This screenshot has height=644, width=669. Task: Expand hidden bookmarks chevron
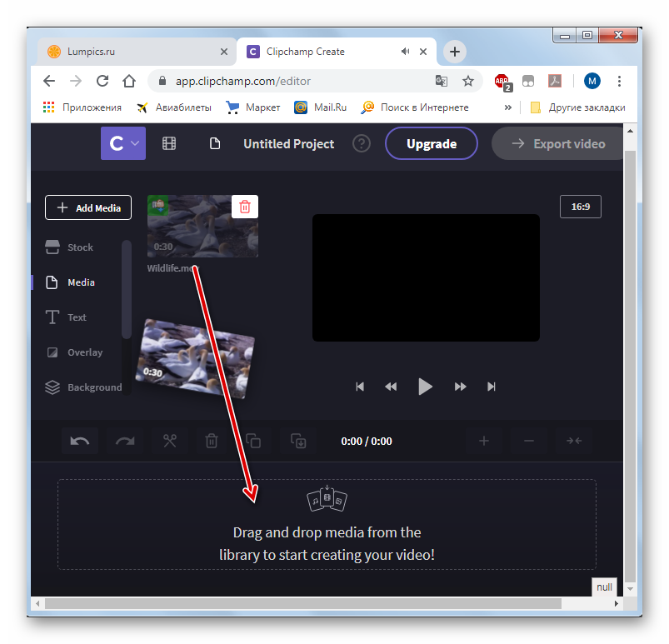tap(507, 107)
